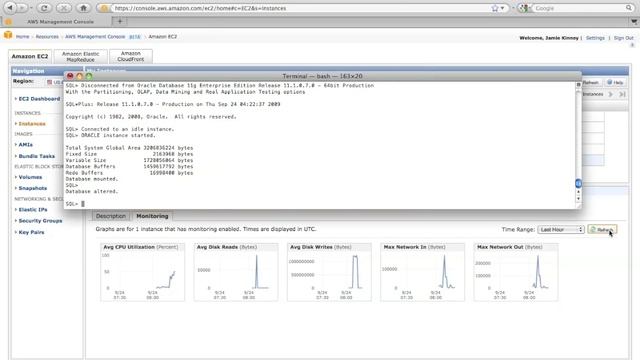Screen dimensions: 640x360
Task: Open Snapshots in the navigation panel
Action: (x=33, y=188)
